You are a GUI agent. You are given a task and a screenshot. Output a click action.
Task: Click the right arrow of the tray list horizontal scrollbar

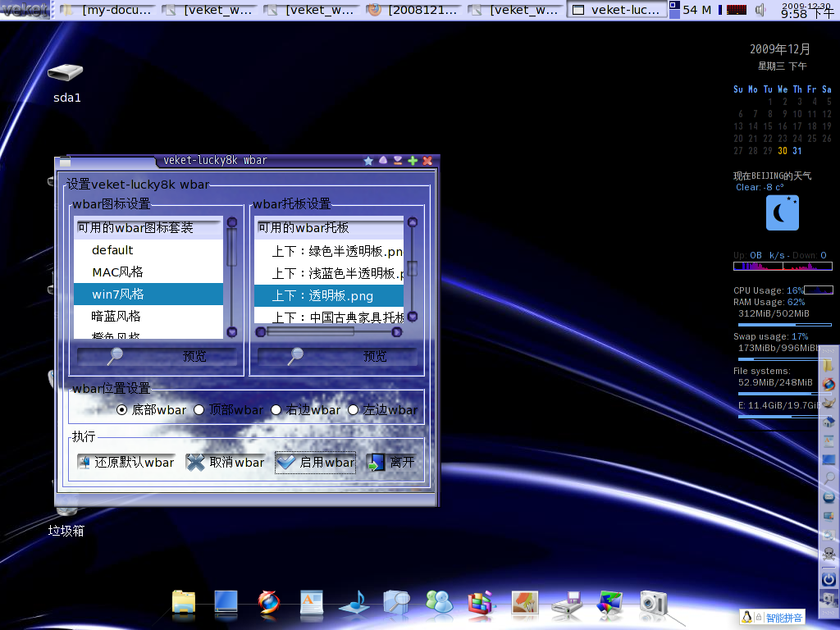point(397,332)
